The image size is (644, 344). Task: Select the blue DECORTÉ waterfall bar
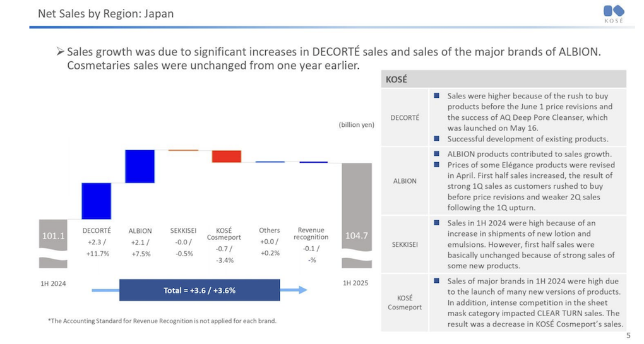click(97, 201)
